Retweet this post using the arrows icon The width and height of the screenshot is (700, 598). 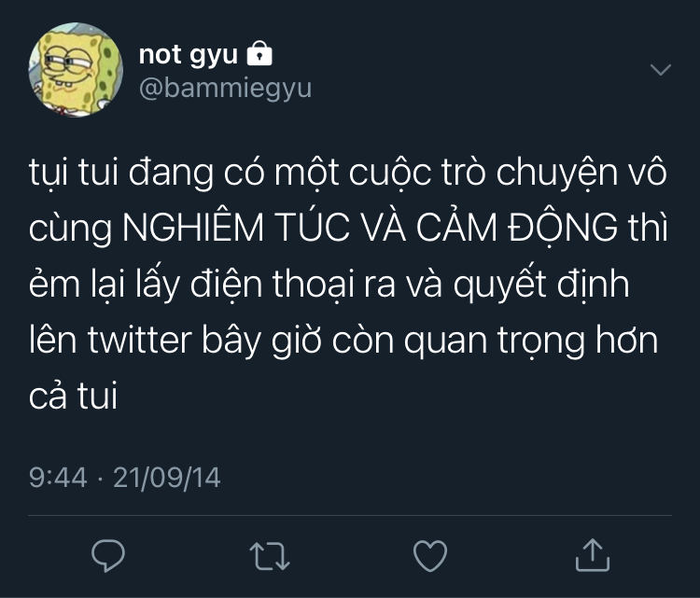[x=270, y=556]
